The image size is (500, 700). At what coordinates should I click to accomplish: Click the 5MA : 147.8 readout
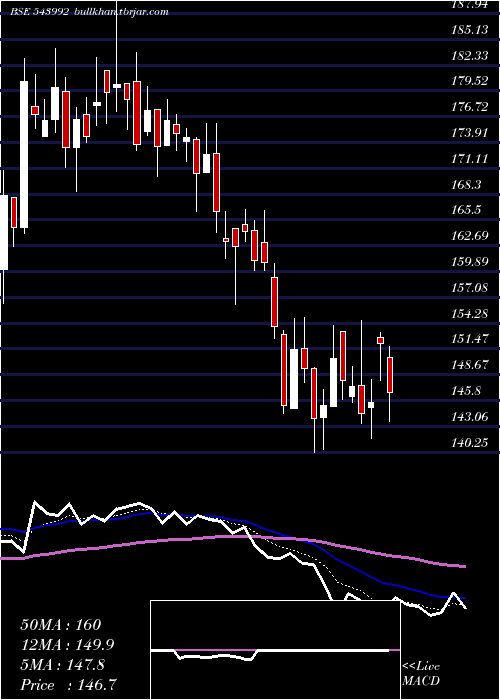click(62, 665)
